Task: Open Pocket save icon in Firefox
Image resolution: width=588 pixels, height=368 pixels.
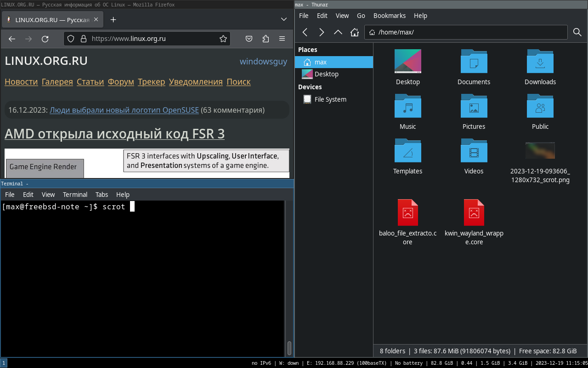Action: pos(249,39)
